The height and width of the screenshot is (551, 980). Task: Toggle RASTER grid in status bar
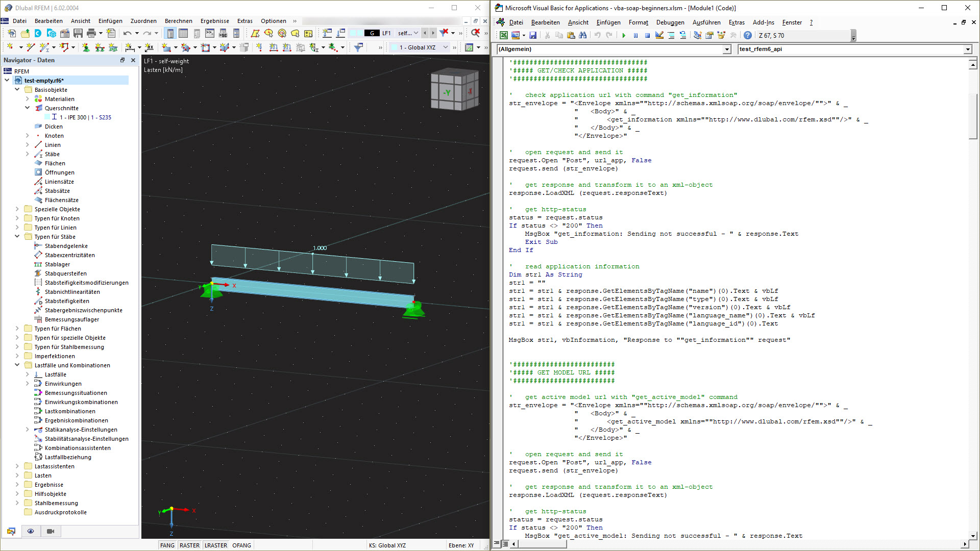189,545
